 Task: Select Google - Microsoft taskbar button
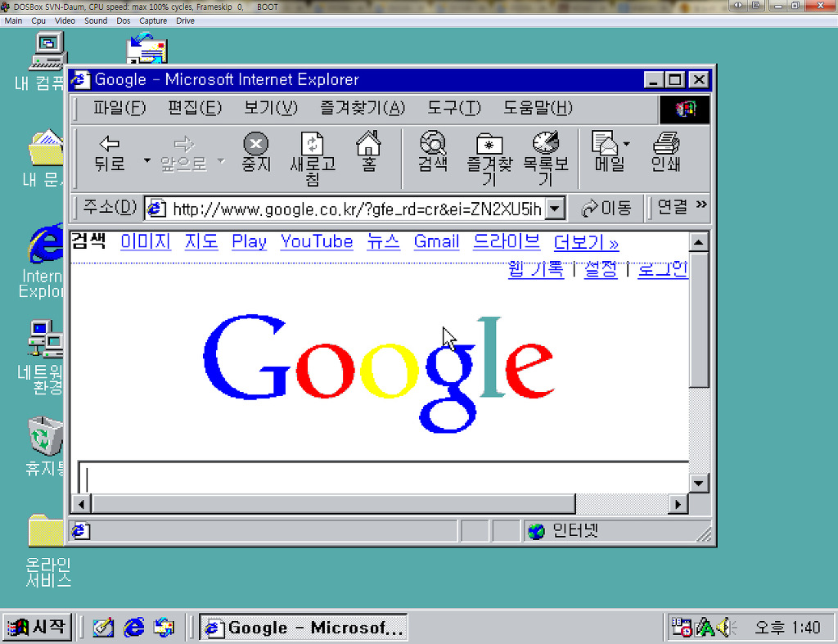pos(304,628)
